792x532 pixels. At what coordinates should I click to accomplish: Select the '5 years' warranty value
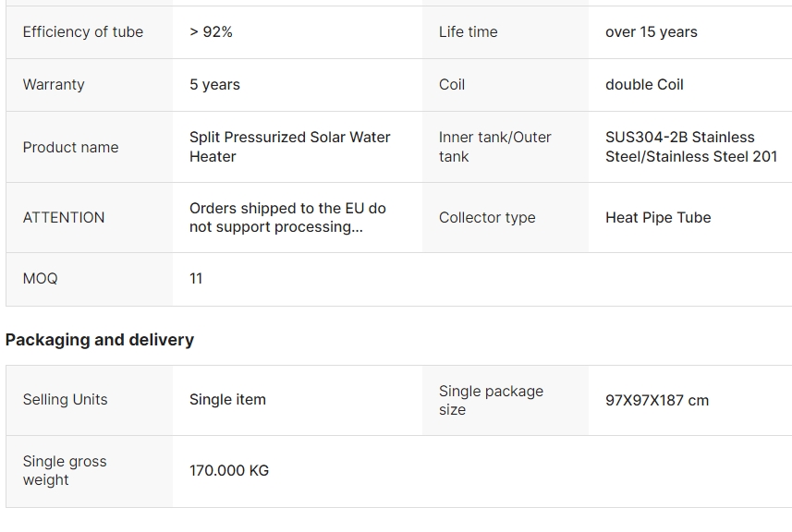[x=214, y=85]
